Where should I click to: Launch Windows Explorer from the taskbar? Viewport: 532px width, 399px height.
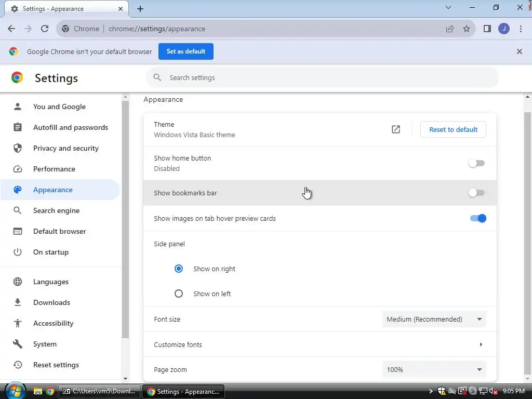pyautogui.click(x=37, y=392)
